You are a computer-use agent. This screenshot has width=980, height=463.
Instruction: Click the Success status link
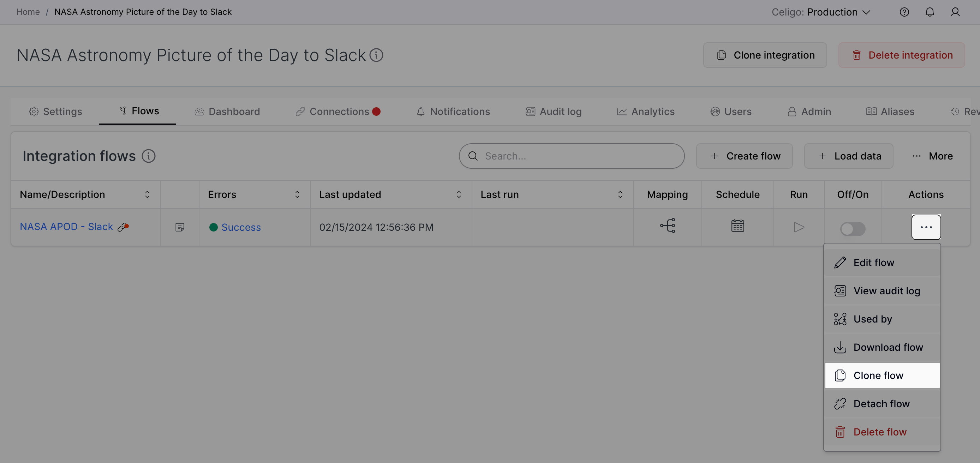pos(241,227)
